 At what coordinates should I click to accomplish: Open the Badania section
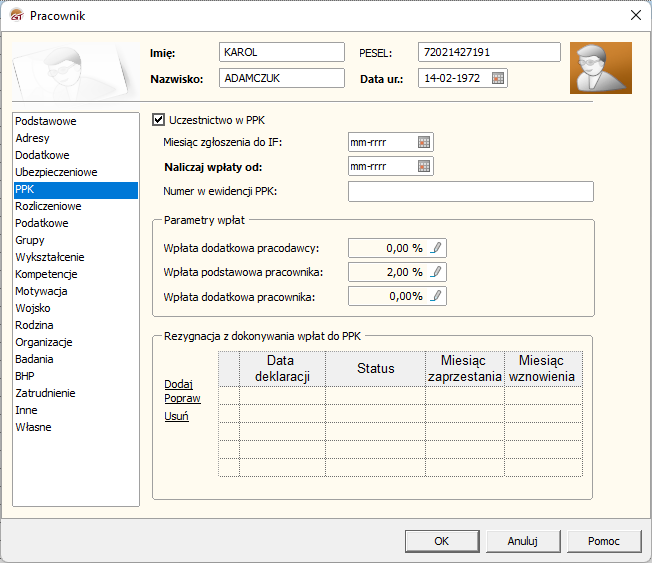click(x=75, y=359)
